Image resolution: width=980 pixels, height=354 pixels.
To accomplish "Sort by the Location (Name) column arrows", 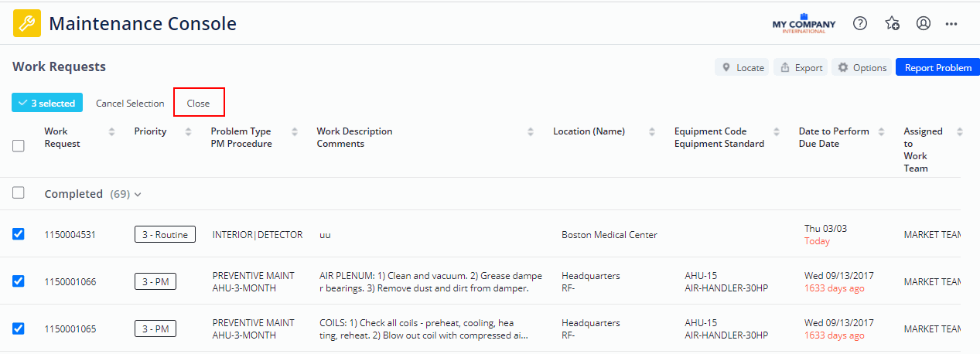I will tap(652, 131).
